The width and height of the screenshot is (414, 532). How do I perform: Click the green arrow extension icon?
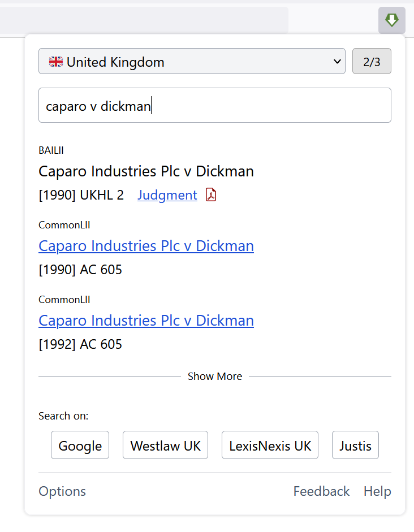coord(391,20)
